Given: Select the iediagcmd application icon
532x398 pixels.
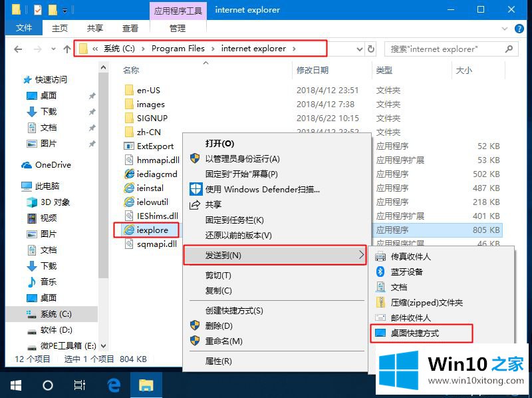Looking at the screenshot, I should 129,174.
